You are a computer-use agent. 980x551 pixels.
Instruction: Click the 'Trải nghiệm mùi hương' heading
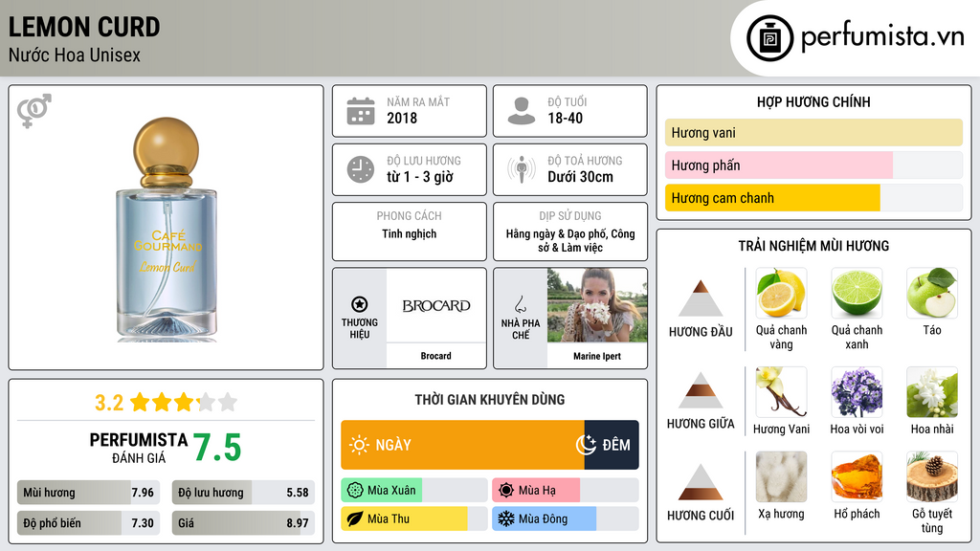[x=813, y=246]
